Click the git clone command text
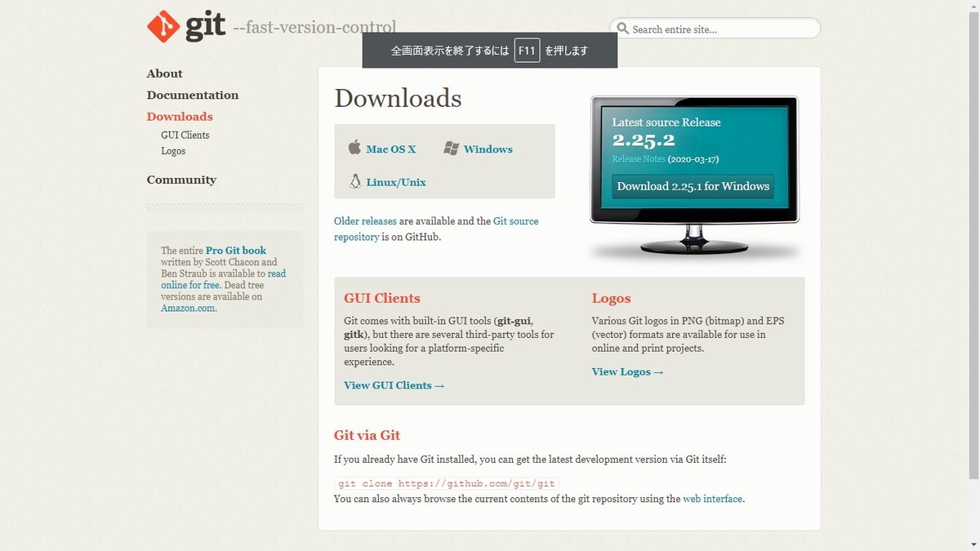The height and width of the screenshot is (551, 980). tap(447, 484)
